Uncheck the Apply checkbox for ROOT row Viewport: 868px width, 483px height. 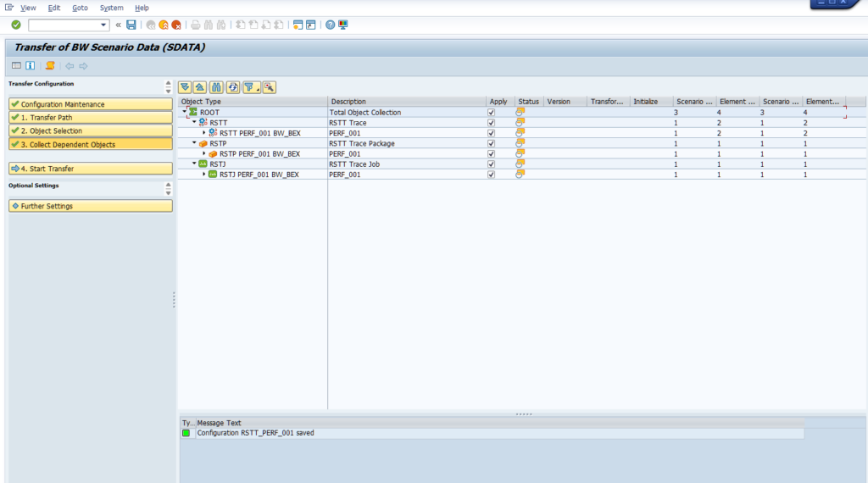point(491,113)
